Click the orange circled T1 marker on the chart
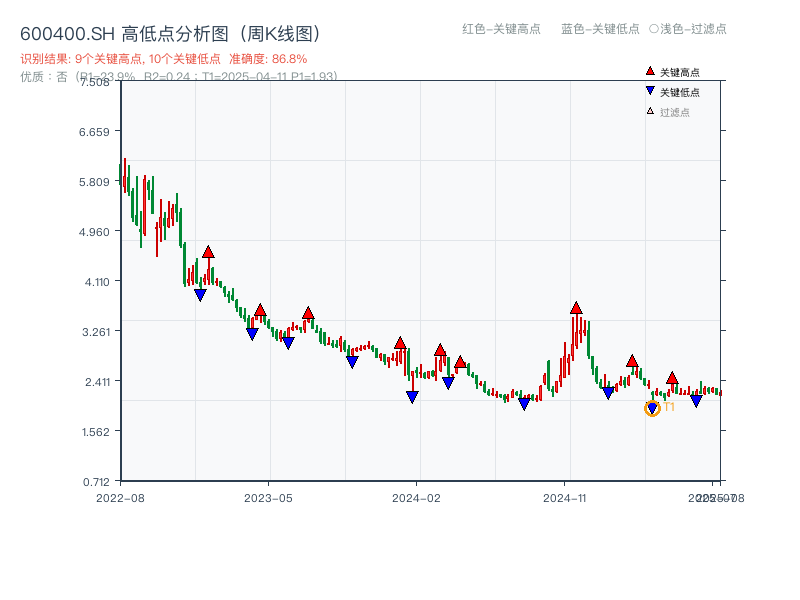800x600 pixels. pyautogui.click(x=651, y=410)
